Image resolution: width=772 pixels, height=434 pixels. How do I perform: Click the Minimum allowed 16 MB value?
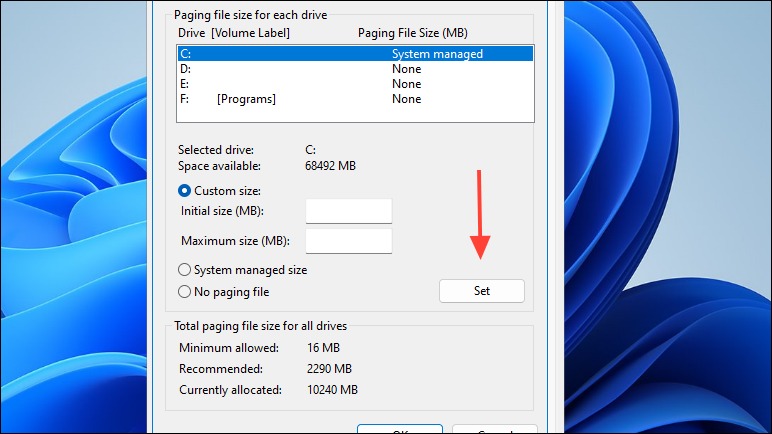[x=323, y=348]
